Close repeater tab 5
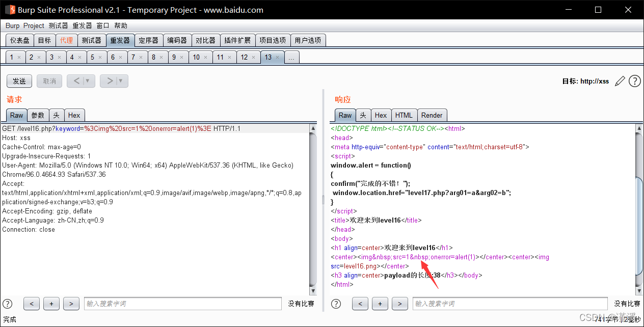The height and width of the screenshot is (327, 644). [x=100, y=58]
